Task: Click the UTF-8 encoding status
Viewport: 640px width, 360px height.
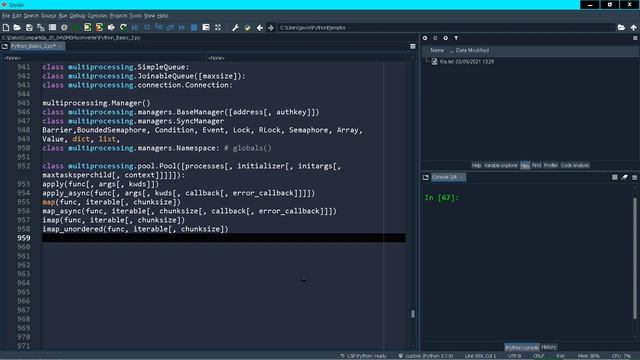Action: coord(514,356)
